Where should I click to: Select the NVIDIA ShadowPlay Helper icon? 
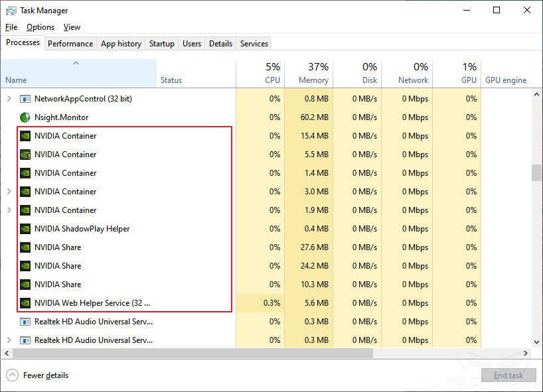[25, 229]
